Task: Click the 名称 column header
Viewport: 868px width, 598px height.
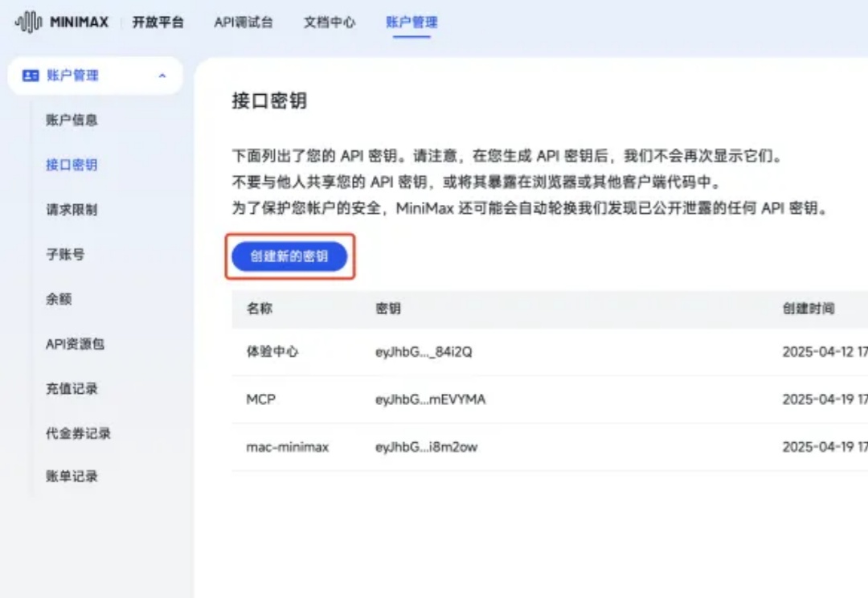Action: point(260,309)
